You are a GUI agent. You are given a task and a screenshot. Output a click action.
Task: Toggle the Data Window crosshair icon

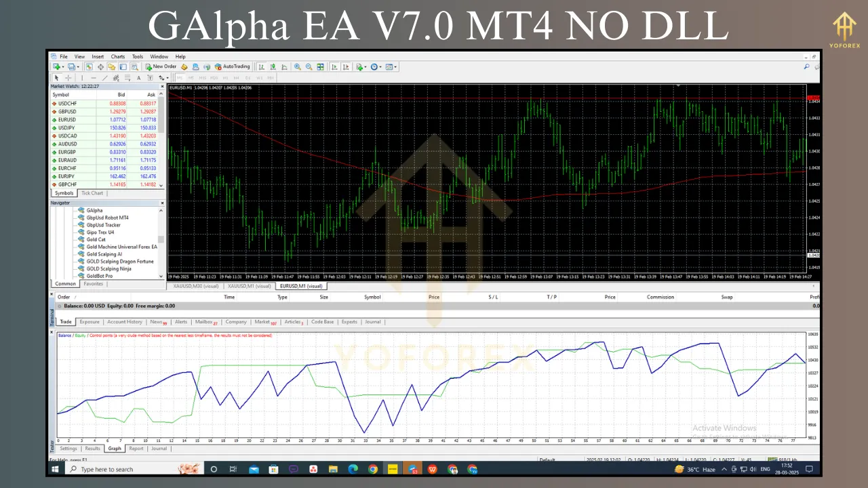(x=100, y=66)
